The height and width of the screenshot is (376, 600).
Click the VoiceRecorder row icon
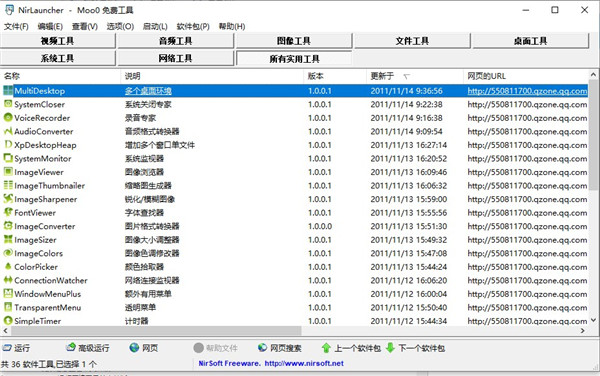(x=8, y=118)
